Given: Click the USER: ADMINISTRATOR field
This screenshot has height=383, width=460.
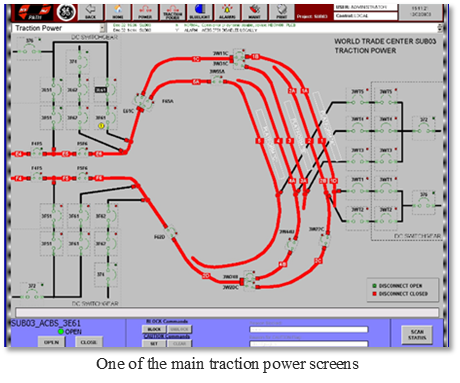Looking at the screenshot, I should [366, 7].
